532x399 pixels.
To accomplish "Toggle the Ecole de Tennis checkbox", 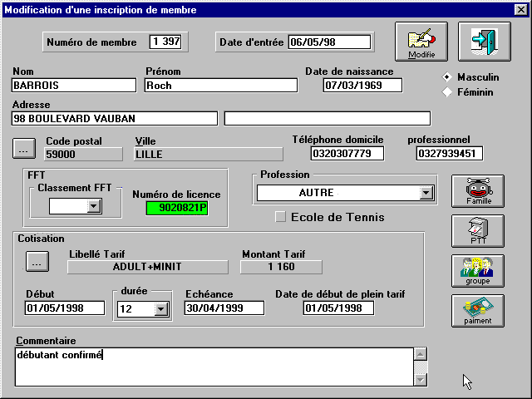I will pyautogui.click(x=280, y=217).
